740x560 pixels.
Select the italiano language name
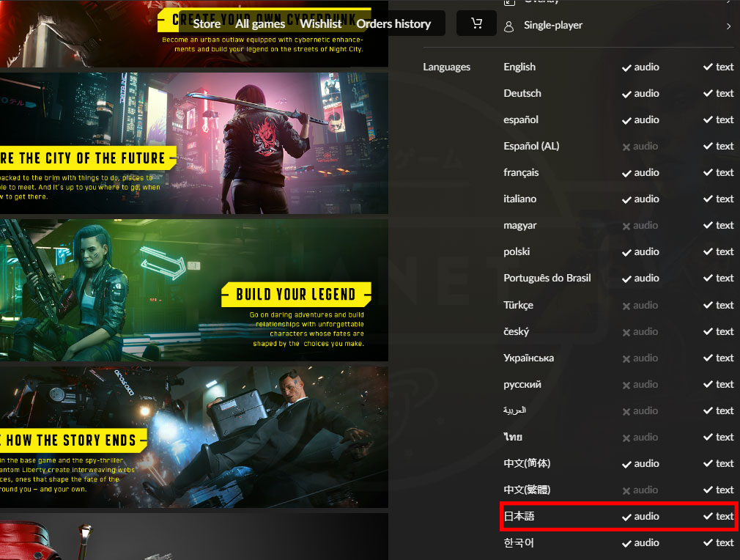[x=520, y=199]
